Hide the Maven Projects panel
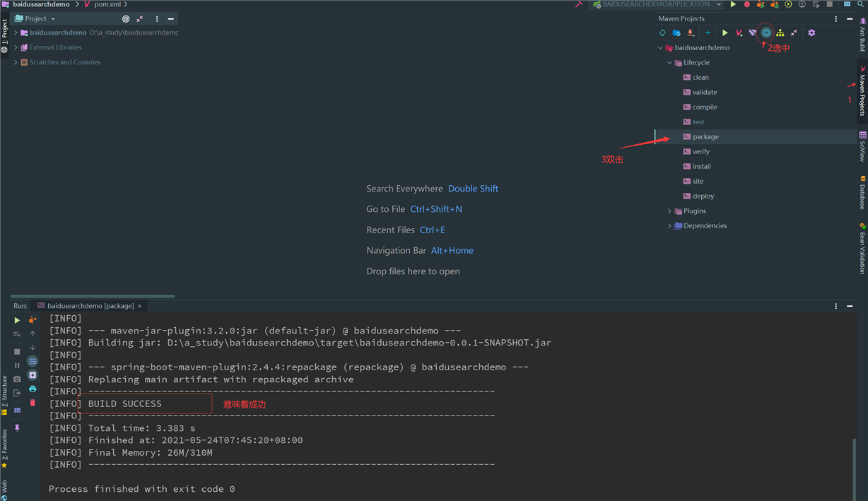The image size is (868, 501). coord(850,19)
